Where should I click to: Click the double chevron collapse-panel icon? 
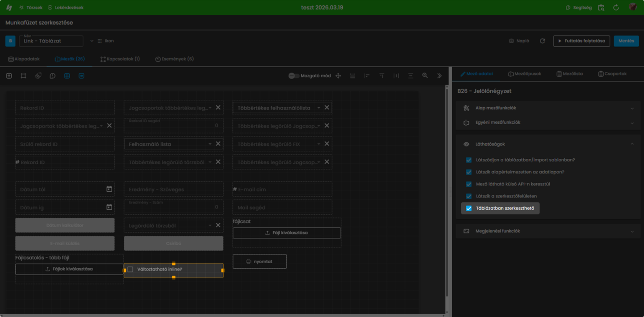point(439,76)
